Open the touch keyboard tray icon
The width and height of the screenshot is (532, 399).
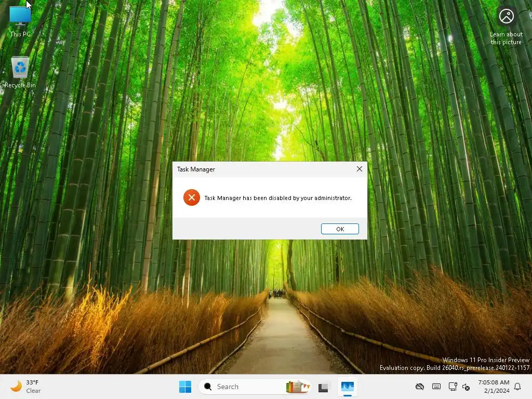click(x=436, y=387)
